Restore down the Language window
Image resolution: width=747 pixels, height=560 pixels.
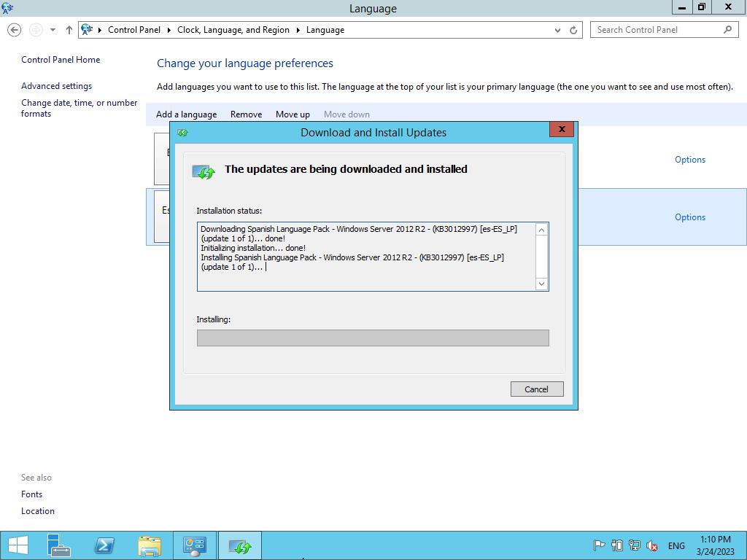(x=702, y=7)
